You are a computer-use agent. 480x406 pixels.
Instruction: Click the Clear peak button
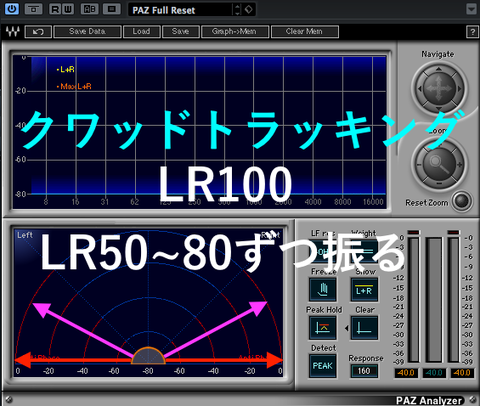pos(364,328)
